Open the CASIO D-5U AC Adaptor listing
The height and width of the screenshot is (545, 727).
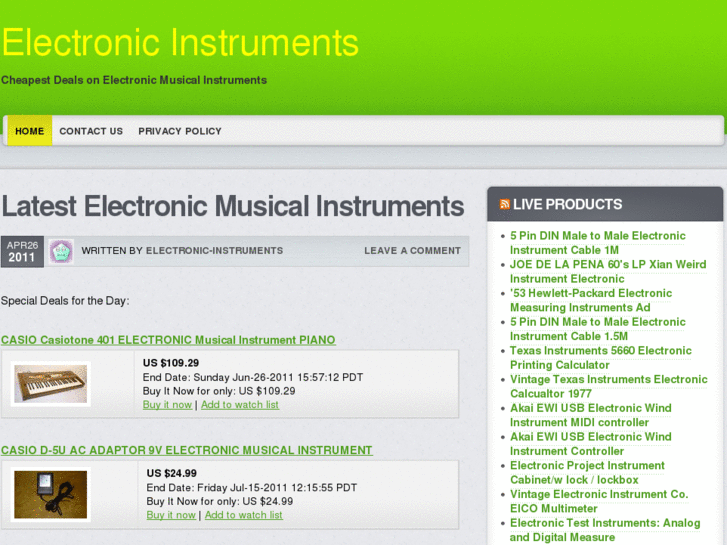186,450
